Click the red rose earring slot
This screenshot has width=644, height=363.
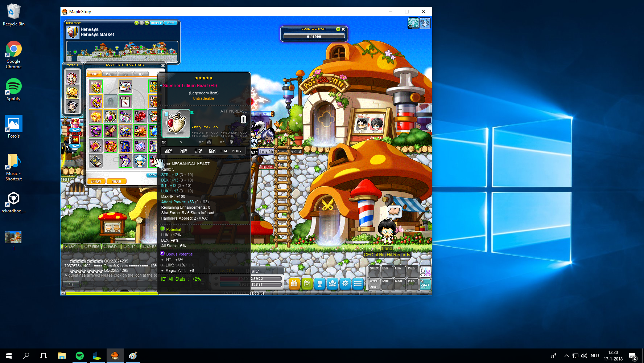click(140, 117)
